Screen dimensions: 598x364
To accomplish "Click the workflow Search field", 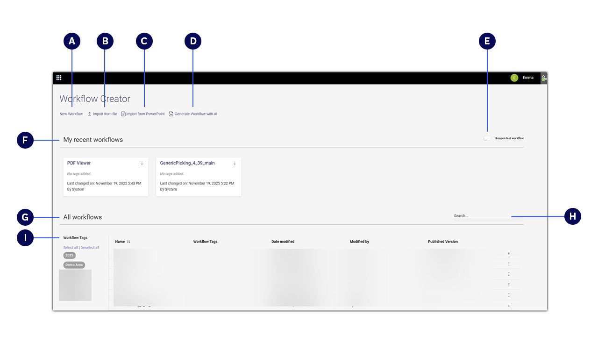I will click(x=481, y=216).
